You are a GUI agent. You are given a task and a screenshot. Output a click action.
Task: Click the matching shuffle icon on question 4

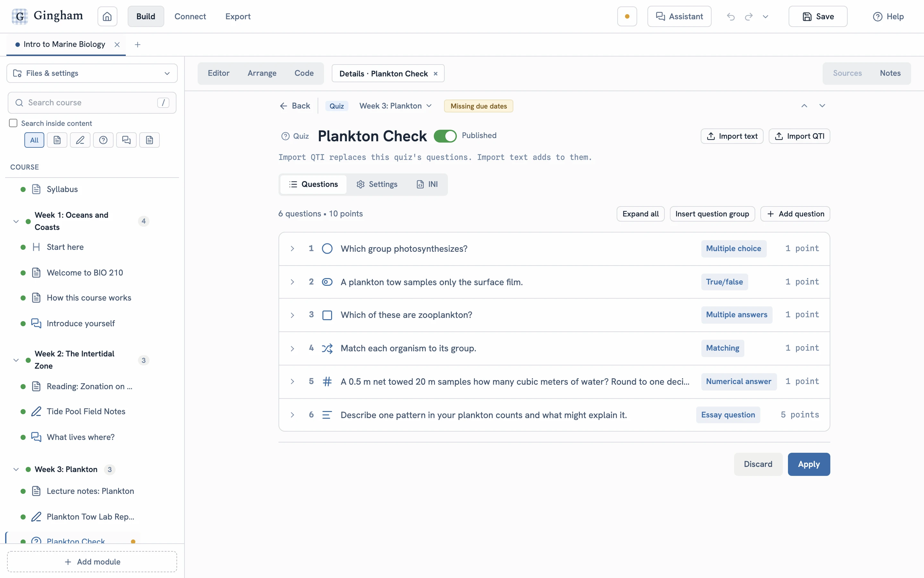[x=327, y=348]
